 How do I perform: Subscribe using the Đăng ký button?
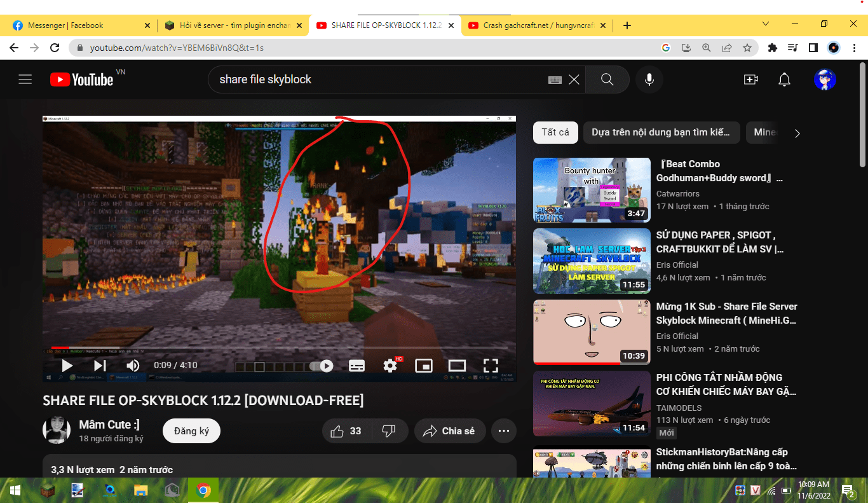click(191, 431)
